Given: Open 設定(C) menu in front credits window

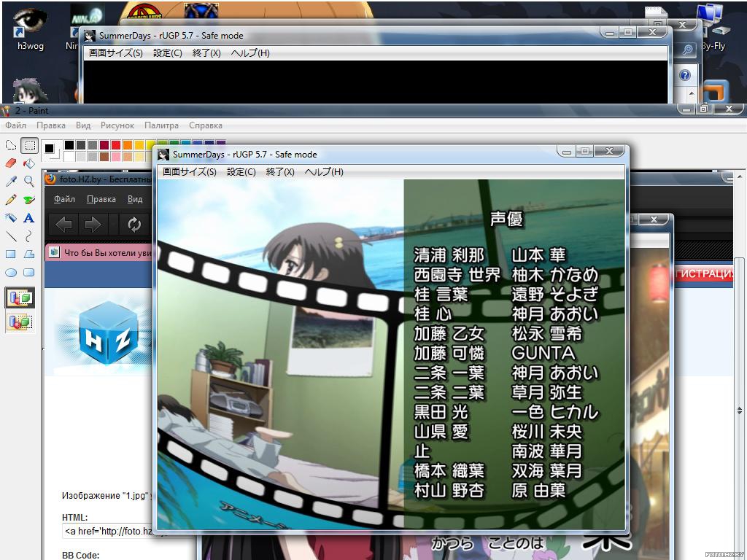Looking at the screenshot, I should coord(241,171).
